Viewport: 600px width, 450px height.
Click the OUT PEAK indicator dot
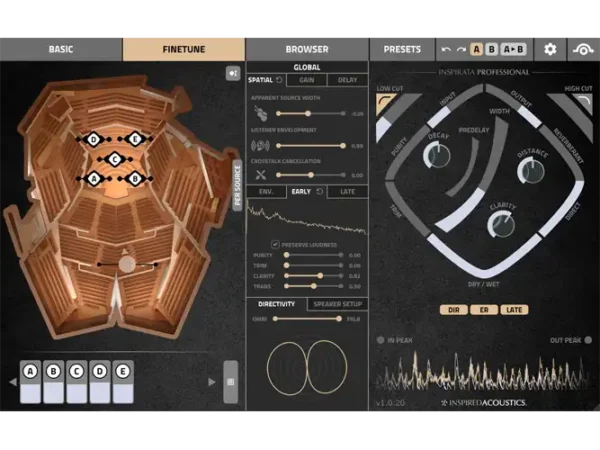pos(589,340)
